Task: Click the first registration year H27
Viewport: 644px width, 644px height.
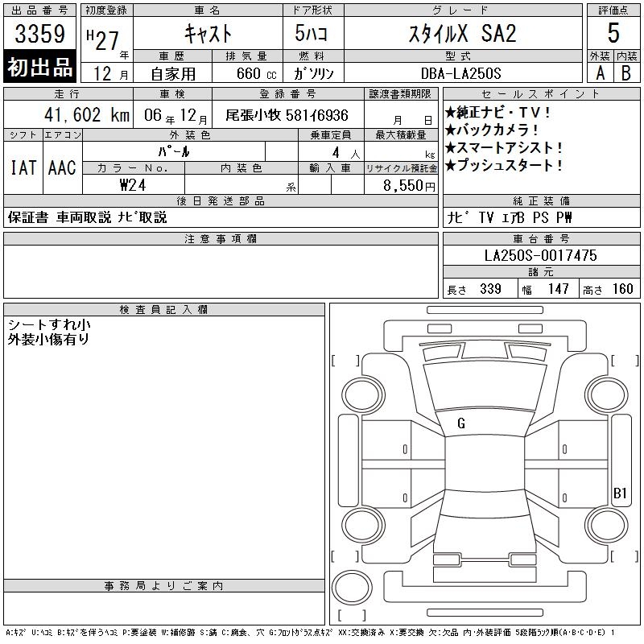Action: (103, 39)
